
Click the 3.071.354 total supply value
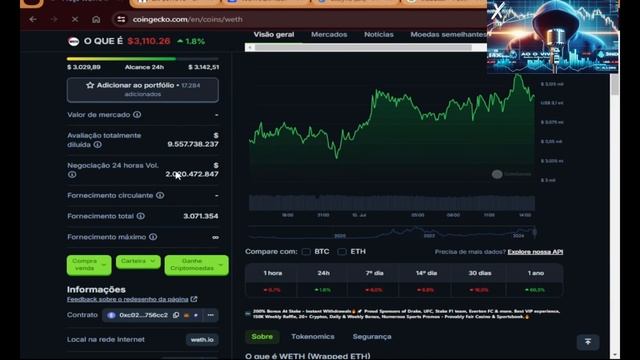coord(200,216)
